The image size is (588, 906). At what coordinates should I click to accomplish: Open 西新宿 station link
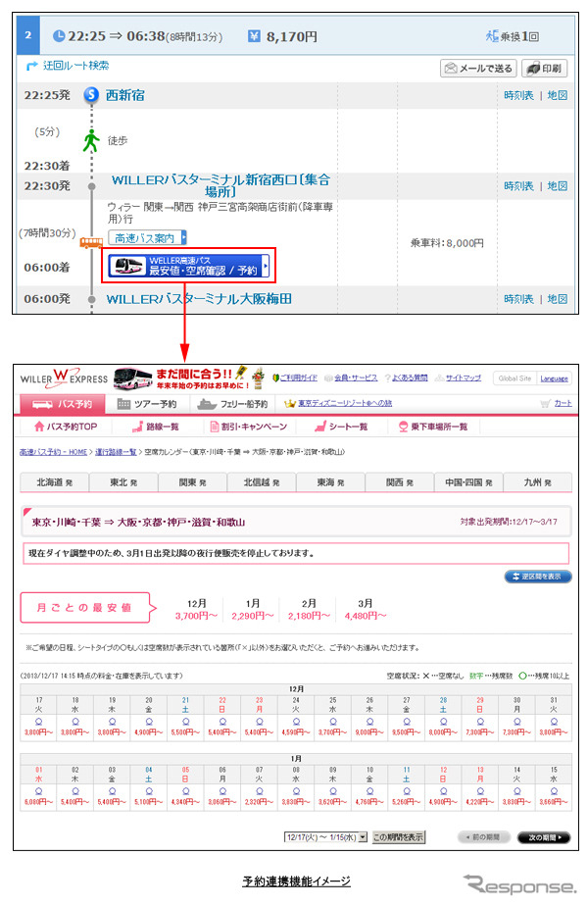tap(124, 95)
